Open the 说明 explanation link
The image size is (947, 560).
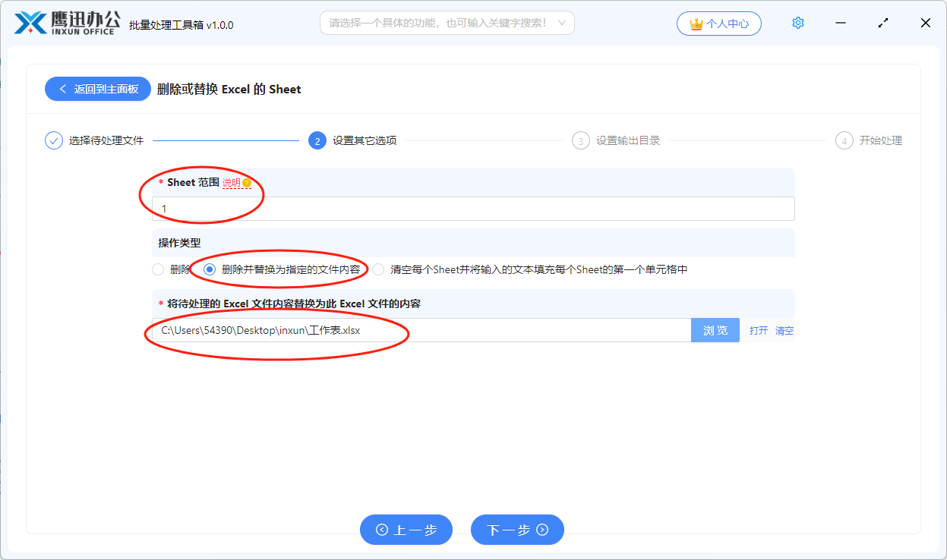231,183
